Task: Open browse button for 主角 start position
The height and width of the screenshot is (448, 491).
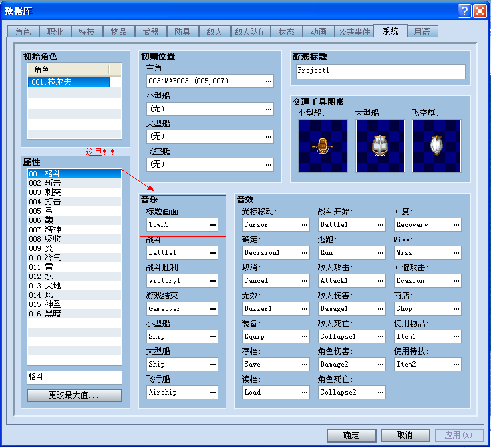Action: click(x=269, y=81)
